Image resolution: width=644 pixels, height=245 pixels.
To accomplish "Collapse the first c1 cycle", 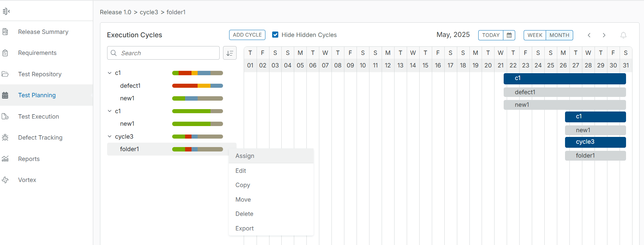I will coord(109,73).
